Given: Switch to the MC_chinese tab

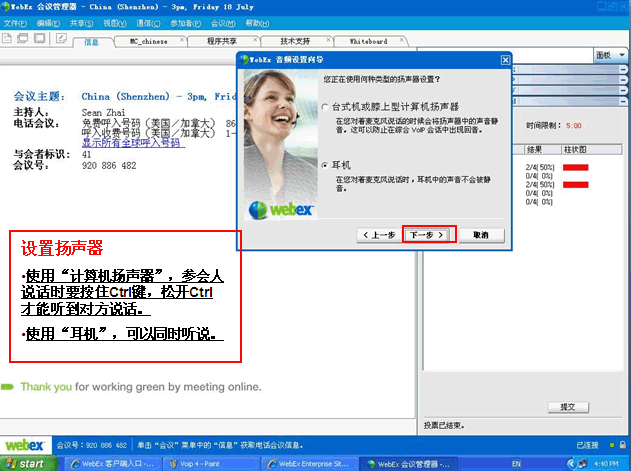Looking at the screenshot, I should (149, 41).
